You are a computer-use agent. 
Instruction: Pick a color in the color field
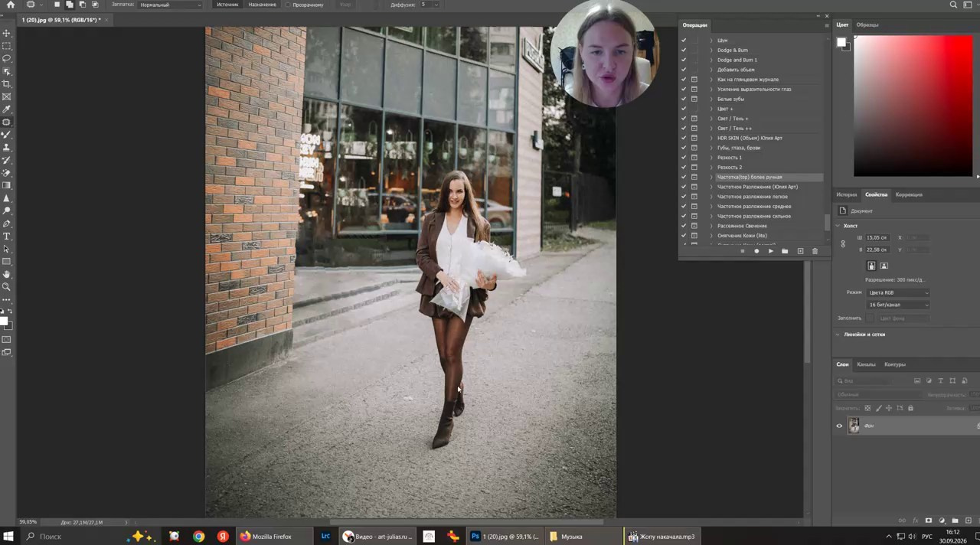pos(913,106)
